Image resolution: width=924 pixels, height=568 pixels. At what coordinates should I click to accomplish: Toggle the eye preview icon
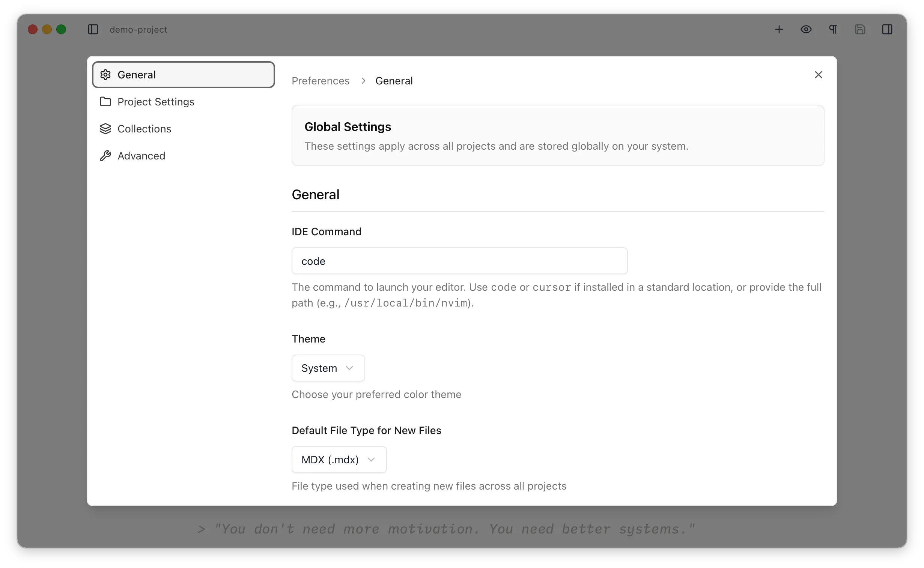click(x=806, y=29)
